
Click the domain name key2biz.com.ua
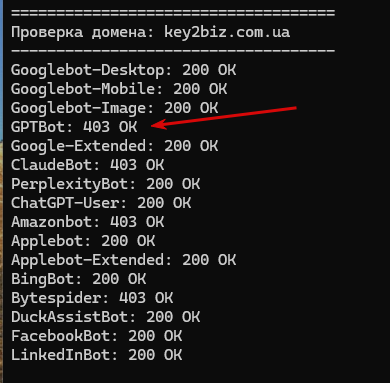click(227, 33)
